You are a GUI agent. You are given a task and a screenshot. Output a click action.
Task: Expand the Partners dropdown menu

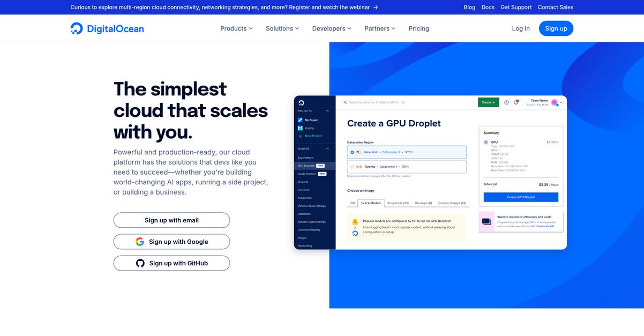(x=380, y=28)
